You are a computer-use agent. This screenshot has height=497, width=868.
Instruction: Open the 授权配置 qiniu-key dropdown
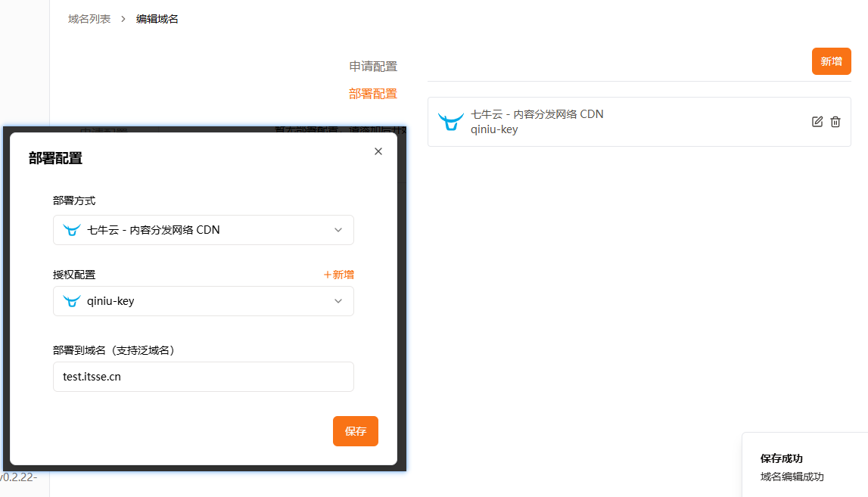coord(203,301)
